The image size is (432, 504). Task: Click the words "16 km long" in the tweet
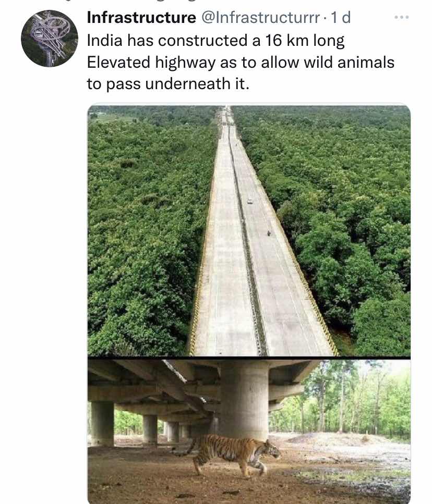(x=305, y=41)
